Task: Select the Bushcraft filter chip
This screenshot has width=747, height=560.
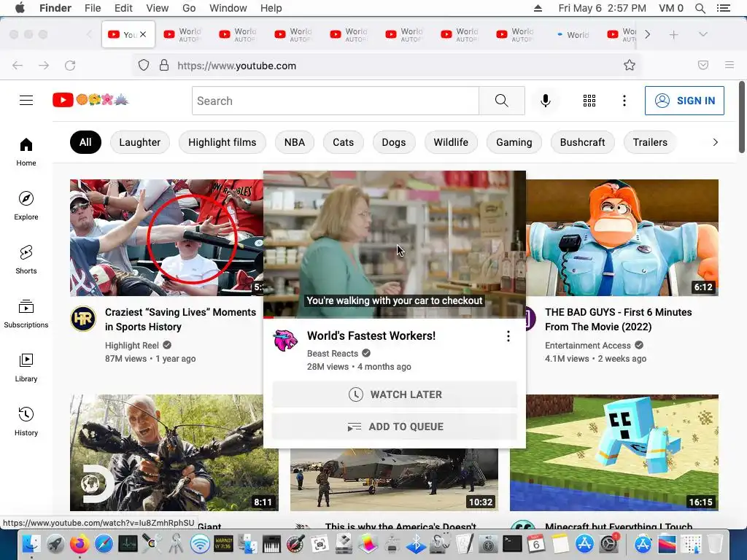Action: [582, 142]
